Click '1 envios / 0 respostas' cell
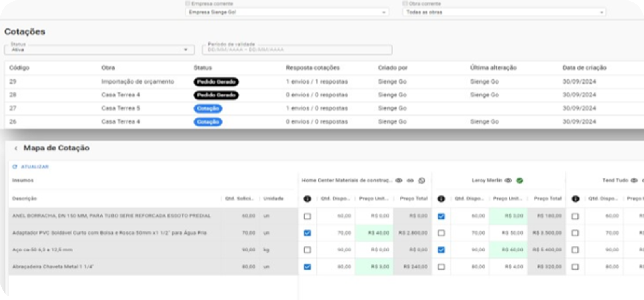This screenshot has height=300, width=644. (x=317, y=108)
